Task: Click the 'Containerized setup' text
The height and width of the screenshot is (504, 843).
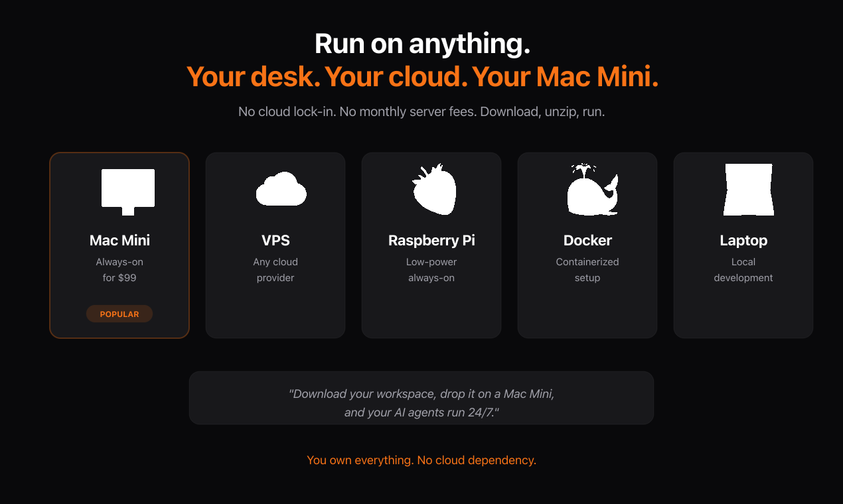Action: pos(587,270)
